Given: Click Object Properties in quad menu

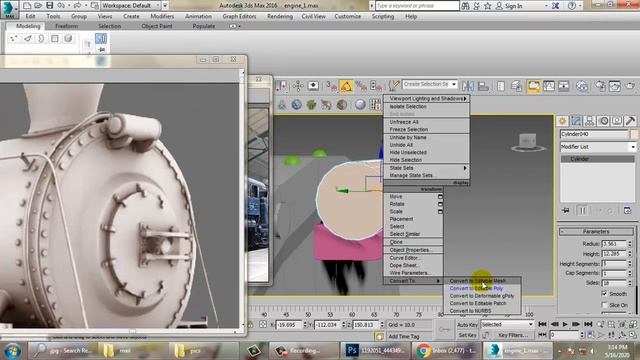Looking at the screenshot, I should click(410, 250).
